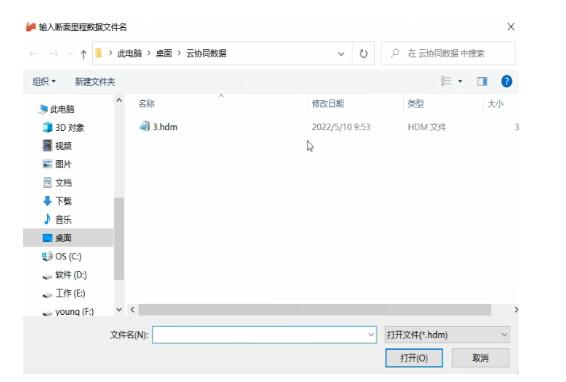Click horizontal scrollbar left arrow
Viewport: 566px width, 382px height.
[x=132, y=309]
